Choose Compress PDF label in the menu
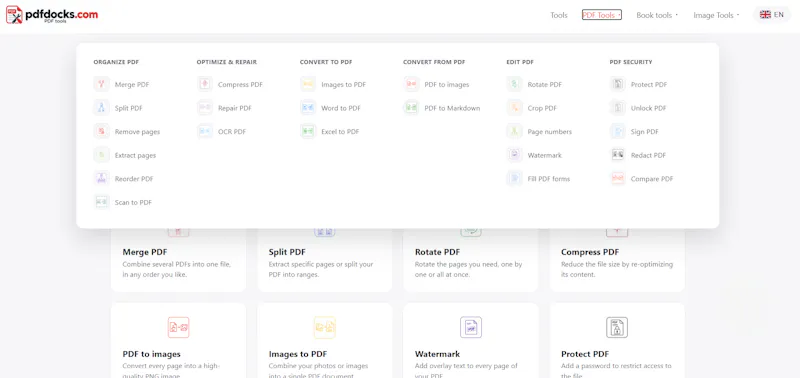800x378 pixels. point(240,85)
